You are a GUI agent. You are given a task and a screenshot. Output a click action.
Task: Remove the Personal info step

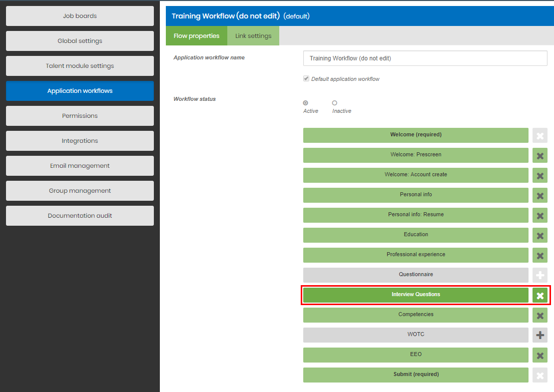[540, 195]
